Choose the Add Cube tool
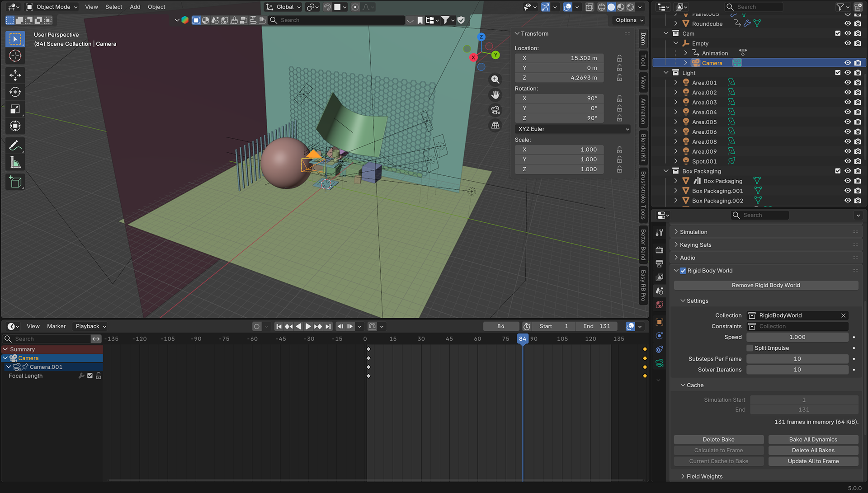The image size is (868, 493). click(15, 182)
